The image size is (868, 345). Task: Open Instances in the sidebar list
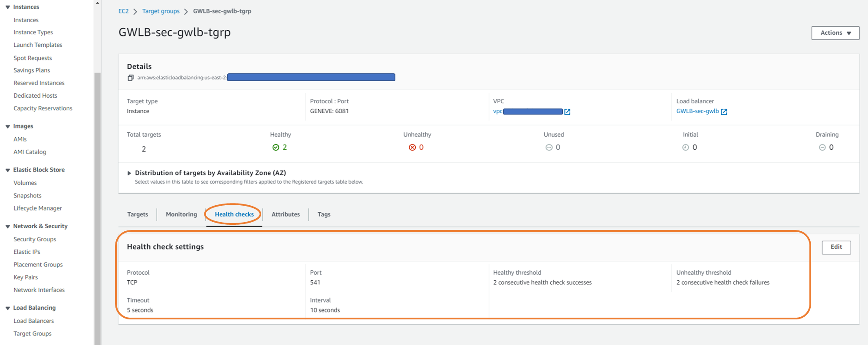pos(26,20)
